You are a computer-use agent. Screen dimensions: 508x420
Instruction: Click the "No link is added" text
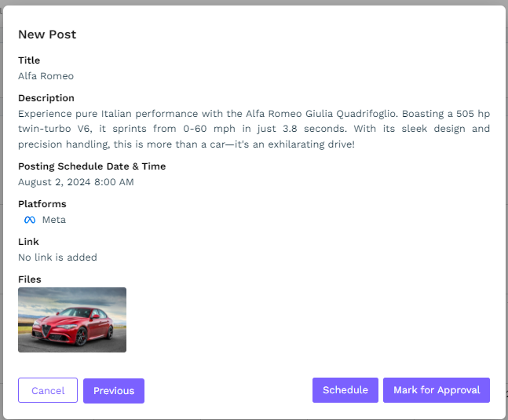(x=57, y=257)
